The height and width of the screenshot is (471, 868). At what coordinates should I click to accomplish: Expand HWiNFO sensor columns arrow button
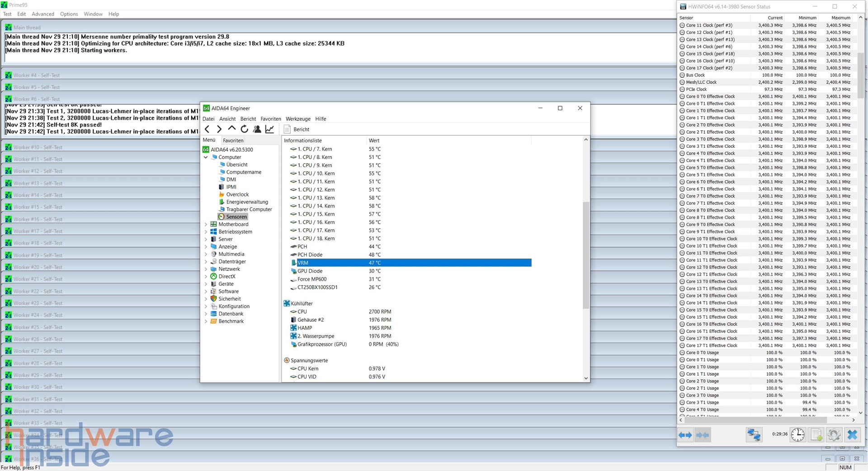[685, 435]
